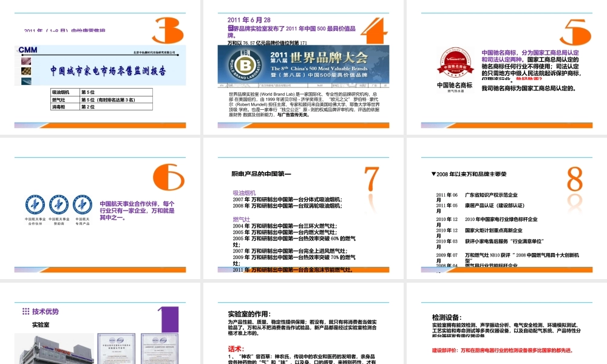Click the entry 康居产品认证(建设部认证)
This screenshot has width=607, height=364.
494,206
